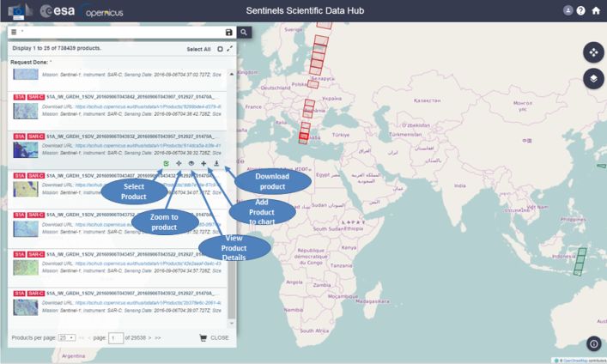Open the Products per page dropdown
The height and width of the screenshot is (364, 607).
67,337
